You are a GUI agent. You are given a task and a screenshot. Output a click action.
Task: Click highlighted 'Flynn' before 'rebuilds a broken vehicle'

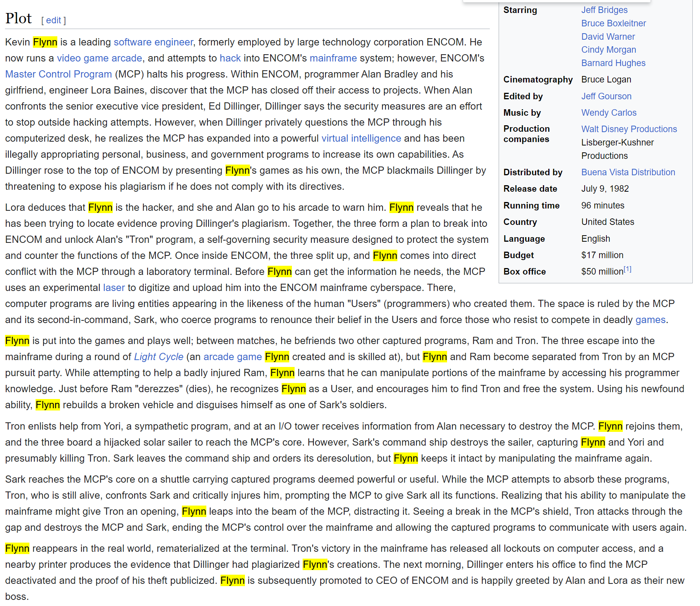(x=48, y=405)
